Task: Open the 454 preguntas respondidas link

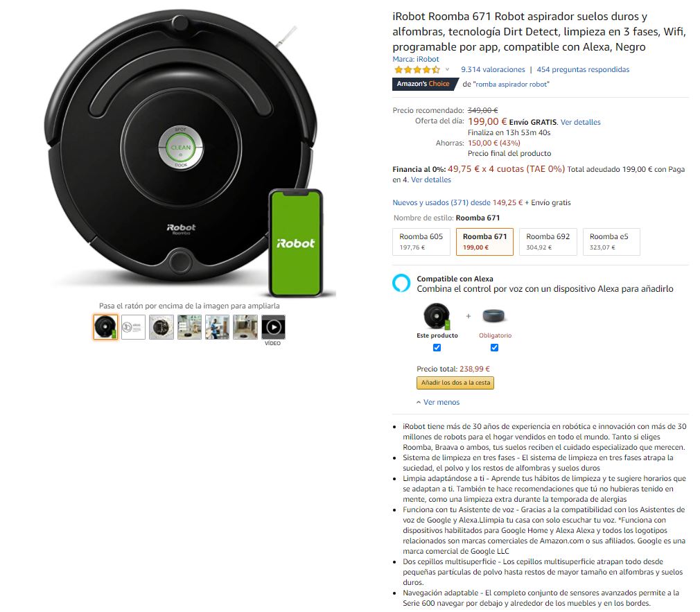Action: coord(583,69)
